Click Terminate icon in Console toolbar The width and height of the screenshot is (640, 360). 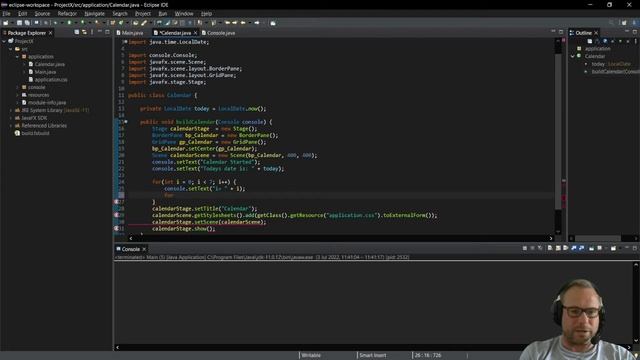pyautogui.click(x=524, y=248)
